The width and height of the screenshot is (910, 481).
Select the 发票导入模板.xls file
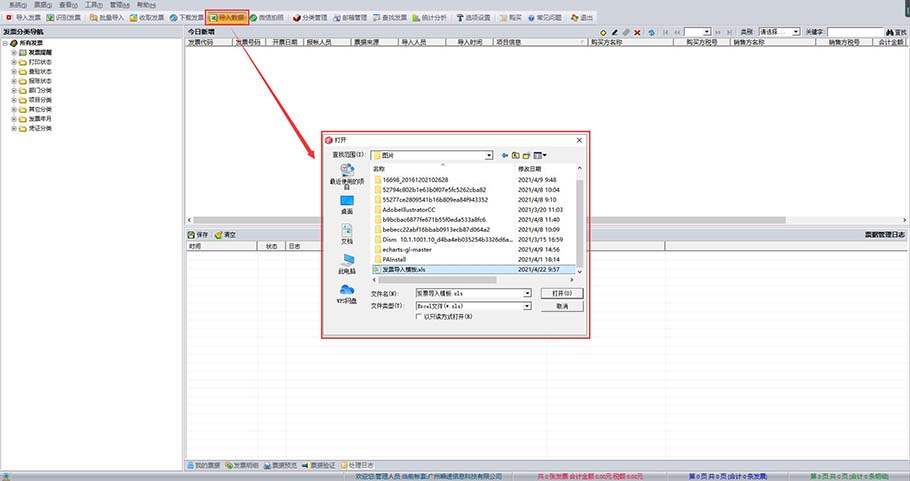tap(405, 269)
